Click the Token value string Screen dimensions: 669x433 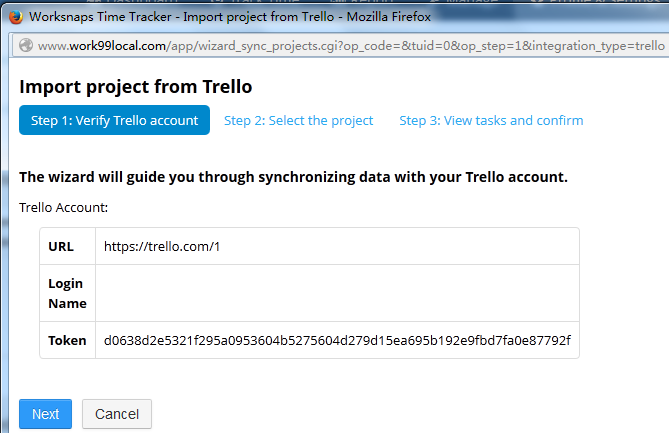tap(337, 340)
